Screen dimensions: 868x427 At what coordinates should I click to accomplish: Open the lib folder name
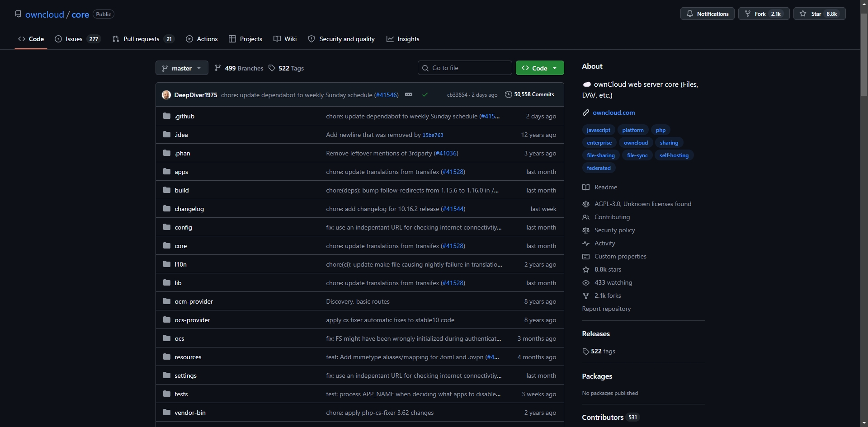[178, 283]
